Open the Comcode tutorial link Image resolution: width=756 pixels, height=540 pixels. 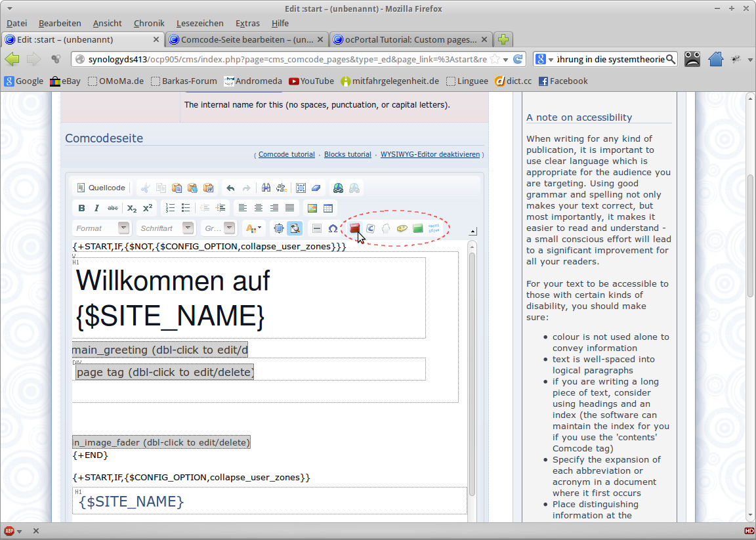(x=286, y=155)
